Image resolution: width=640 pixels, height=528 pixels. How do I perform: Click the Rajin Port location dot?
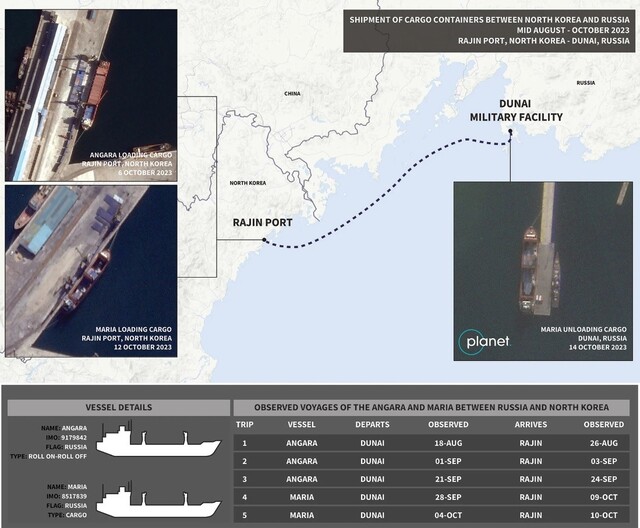pos(262,241)
